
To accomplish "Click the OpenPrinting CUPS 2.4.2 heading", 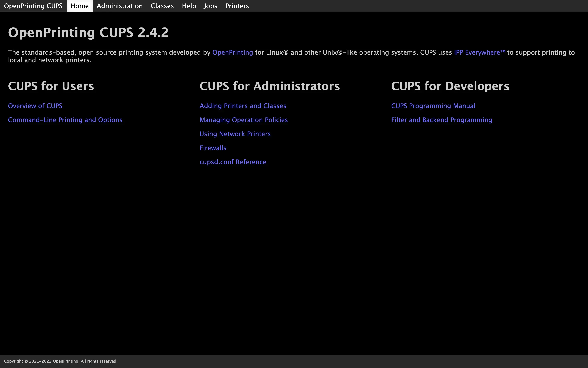I will pos(88,32).
